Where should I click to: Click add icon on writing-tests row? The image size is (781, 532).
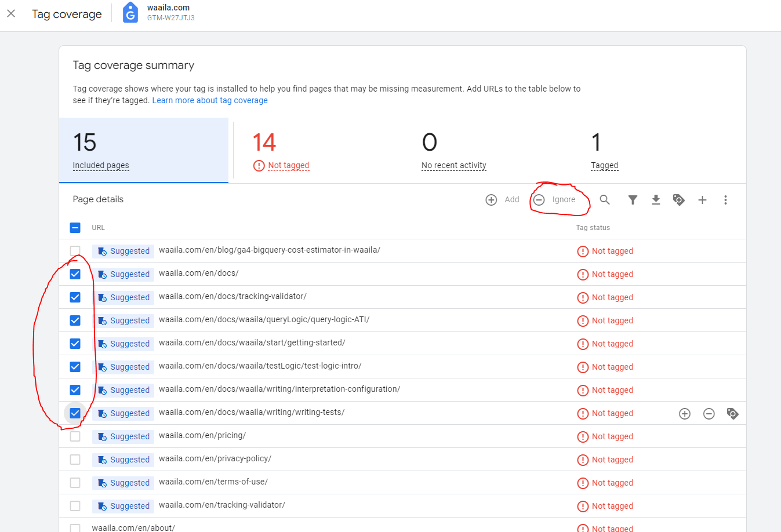coord(685,414)
